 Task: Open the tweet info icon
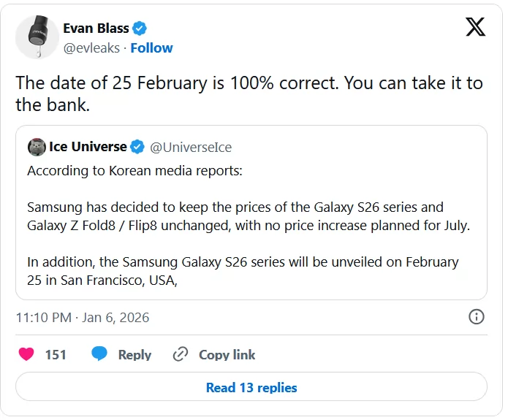point(476,317)
